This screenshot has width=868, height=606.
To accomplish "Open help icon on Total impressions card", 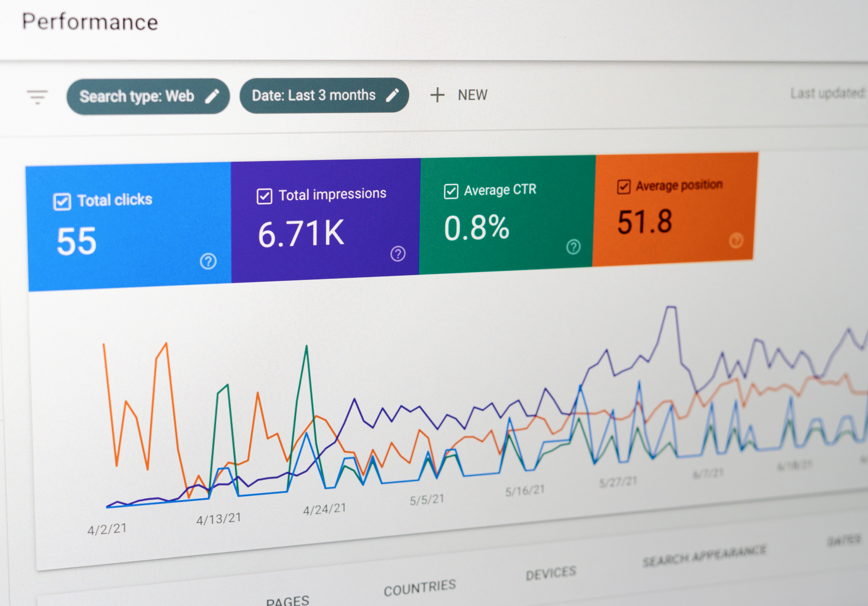I will click(398, 254).
